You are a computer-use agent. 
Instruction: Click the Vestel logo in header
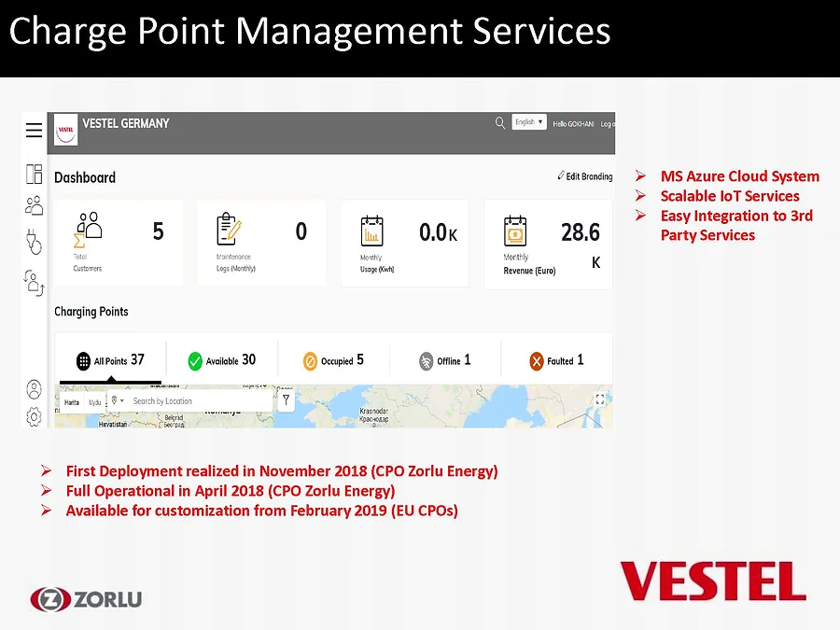(x=66, y=130)
